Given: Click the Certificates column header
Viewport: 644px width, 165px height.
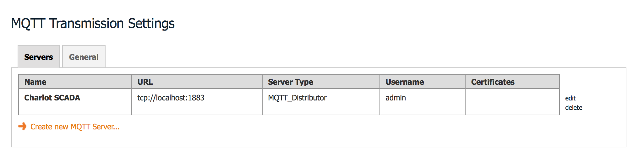Looking at the screenshot, I should pos(512,82).
